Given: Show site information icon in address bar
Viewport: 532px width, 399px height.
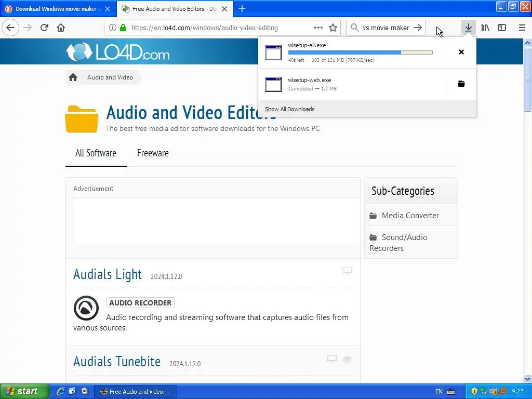Looking at the screenshot, I should pos(113,28).
